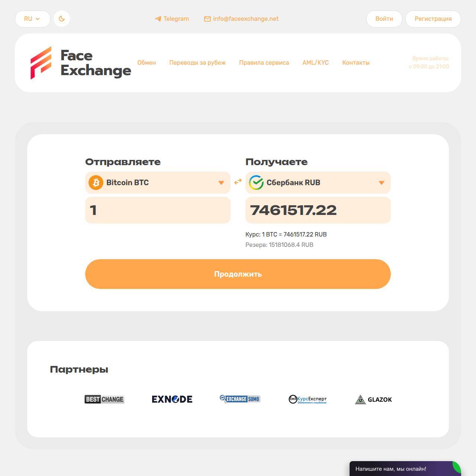Screen dimensions: 476x476
Task: Toggle dark mode with the moon icon
Action: [62, 19]
